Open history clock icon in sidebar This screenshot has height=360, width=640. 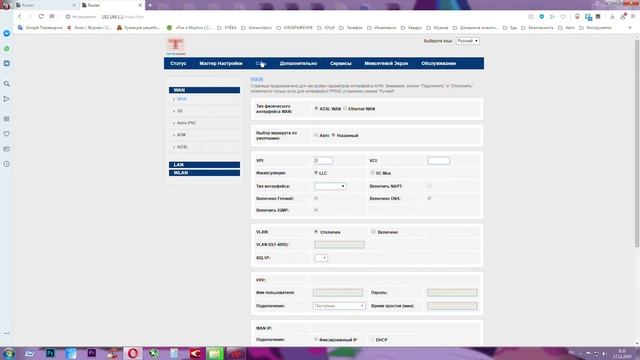coord(7,164)
